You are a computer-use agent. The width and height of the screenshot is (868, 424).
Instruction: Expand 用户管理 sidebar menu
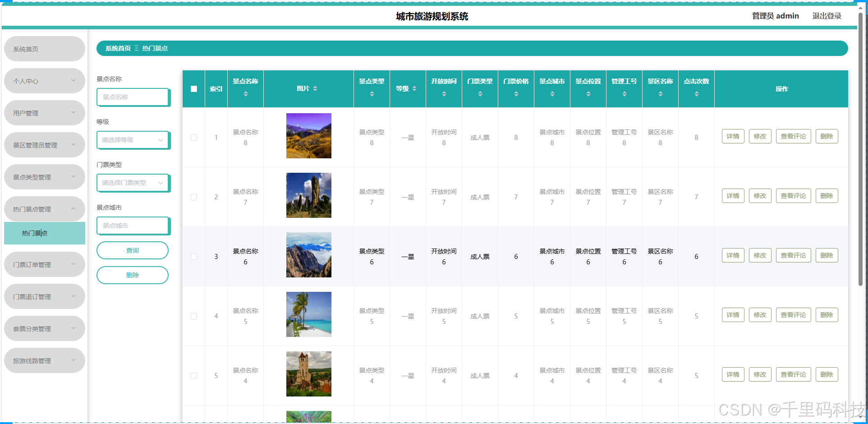click(45, 113)
